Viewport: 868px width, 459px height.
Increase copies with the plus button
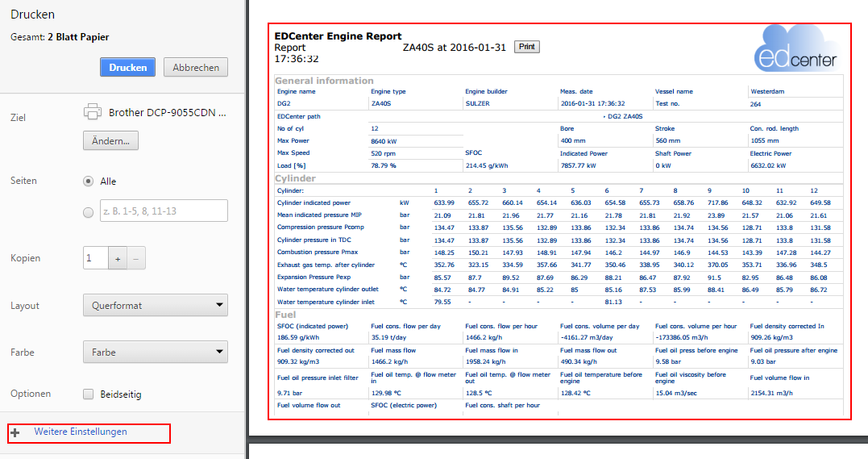click(x=117, y=259)
